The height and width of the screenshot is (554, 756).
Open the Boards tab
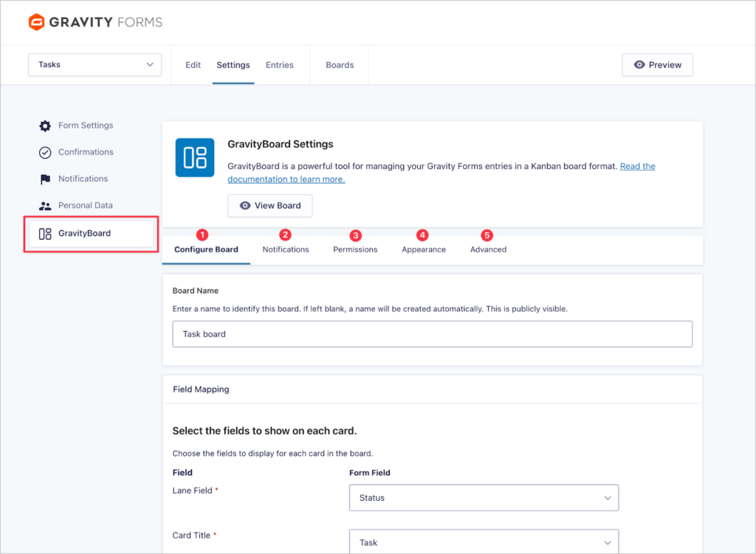tap(339, 65)
